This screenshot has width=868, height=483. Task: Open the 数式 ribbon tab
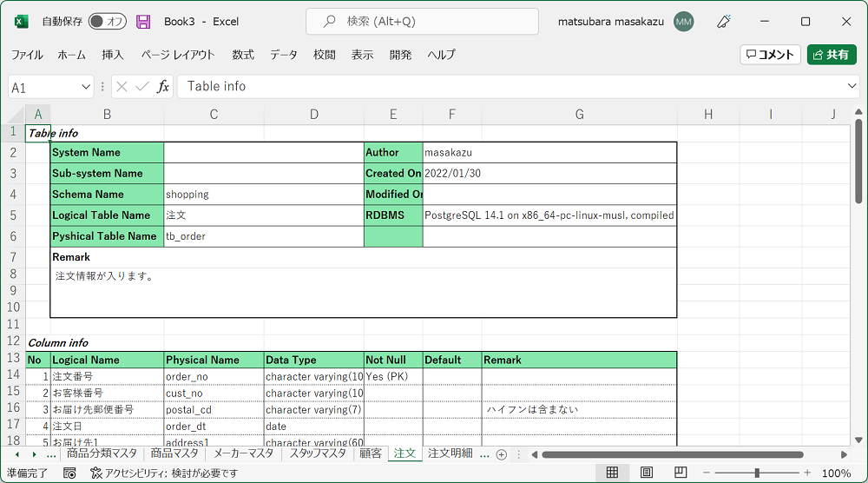tap(243, 55)
